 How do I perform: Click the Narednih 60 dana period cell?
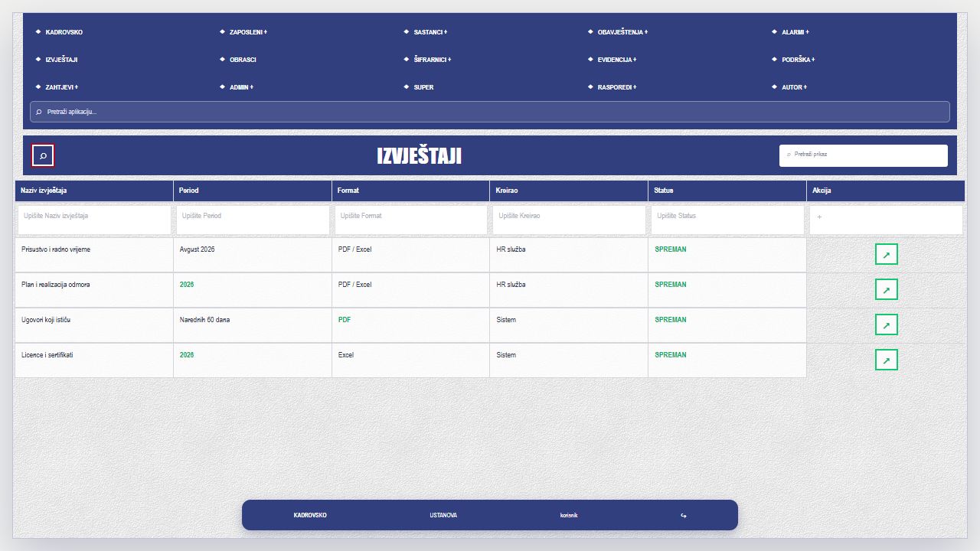(253, 325)
